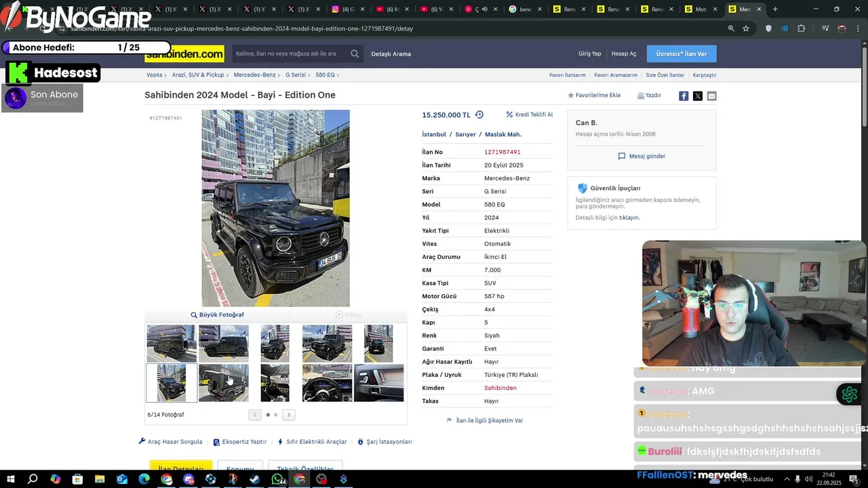Click the Favorilerime Ekle star

point(571,96)
